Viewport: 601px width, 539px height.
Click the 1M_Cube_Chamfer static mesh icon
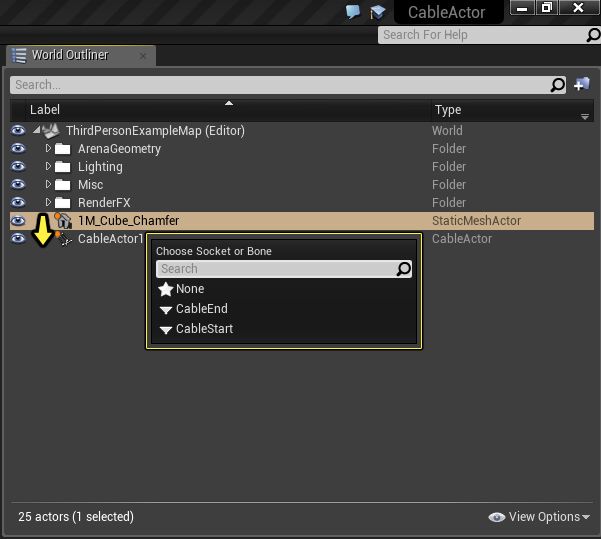pyautogui.click(x=63, y=220)
